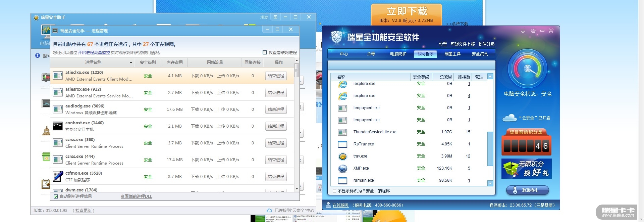Image resolution: width=644 pixels, height=222 pixels.
Task: Click the atiesrxx.exe process icon
Action: click(58, 92)
